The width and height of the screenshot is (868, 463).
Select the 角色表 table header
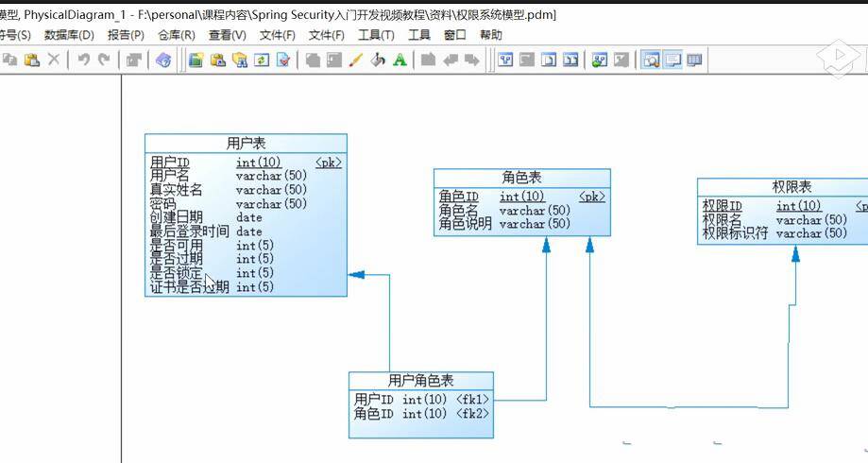522,178
